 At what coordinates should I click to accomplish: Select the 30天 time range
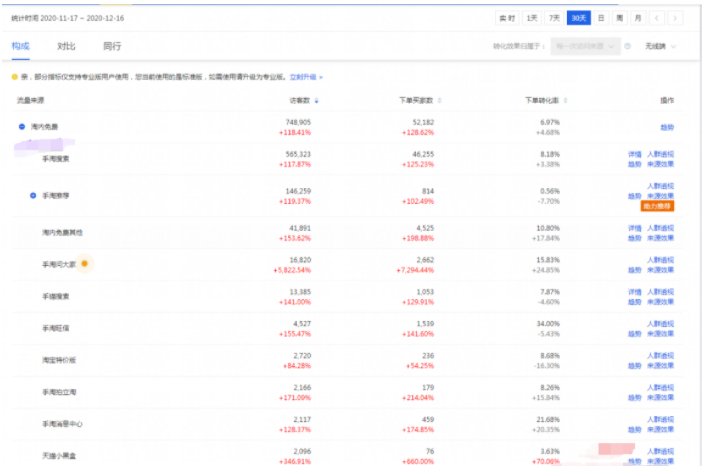[x=579, y=18]
